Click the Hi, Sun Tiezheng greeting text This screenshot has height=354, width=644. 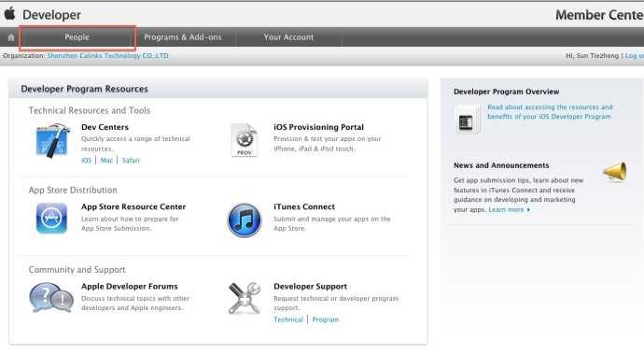click(592, 55)
